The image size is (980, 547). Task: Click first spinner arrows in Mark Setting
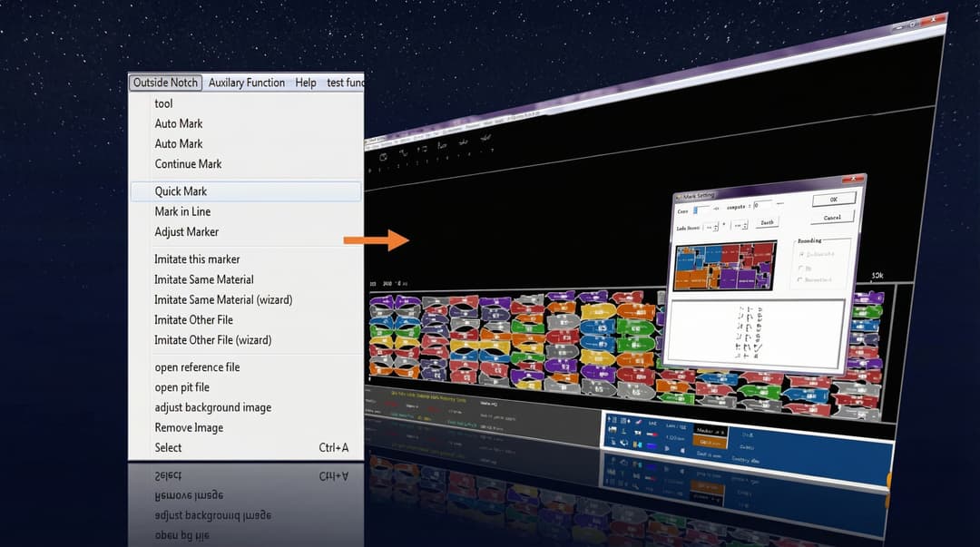(715, 226)
